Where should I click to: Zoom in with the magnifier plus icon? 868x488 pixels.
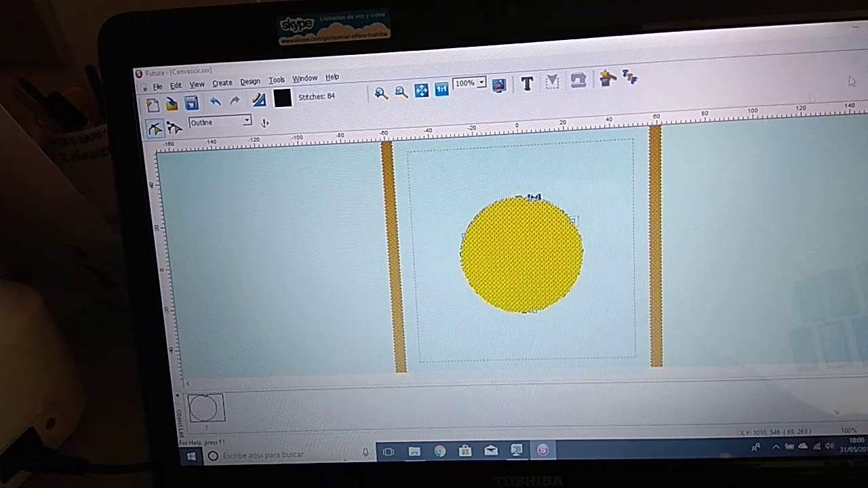pyautogui.click(x=381, y=94)
